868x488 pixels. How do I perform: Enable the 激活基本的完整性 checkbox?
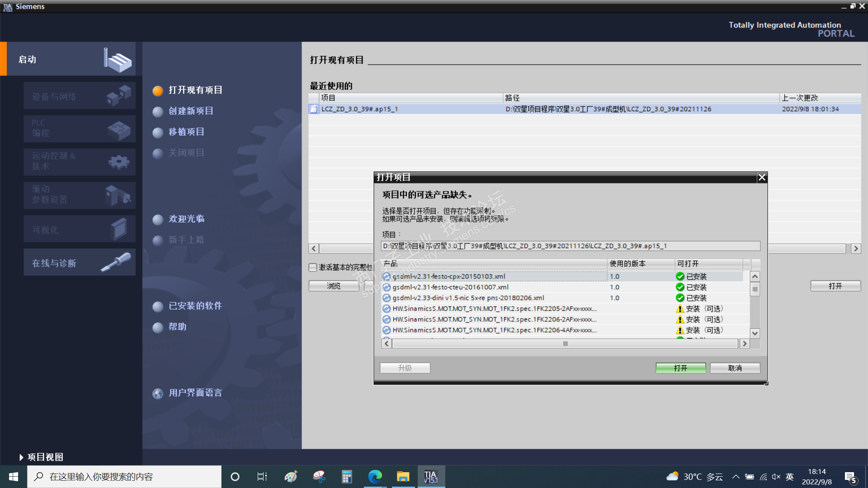[x=313, y=267]
